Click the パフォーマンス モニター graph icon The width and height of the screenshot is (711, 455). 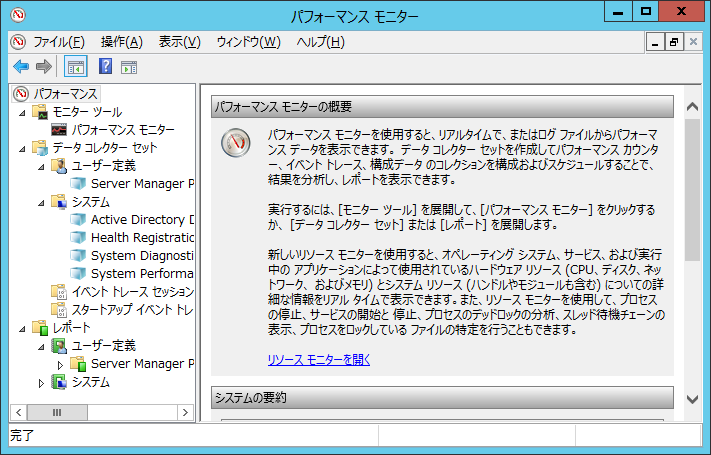coord(59,130)
